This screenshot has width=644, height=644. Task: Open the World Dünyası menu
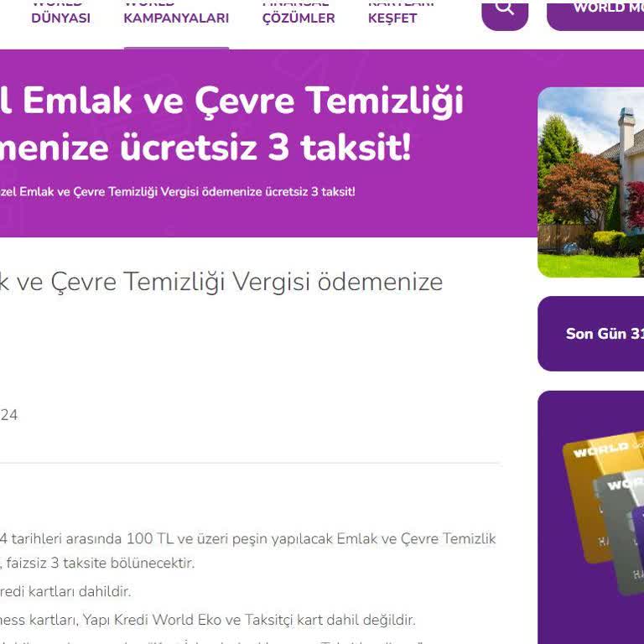click(60, 13)
